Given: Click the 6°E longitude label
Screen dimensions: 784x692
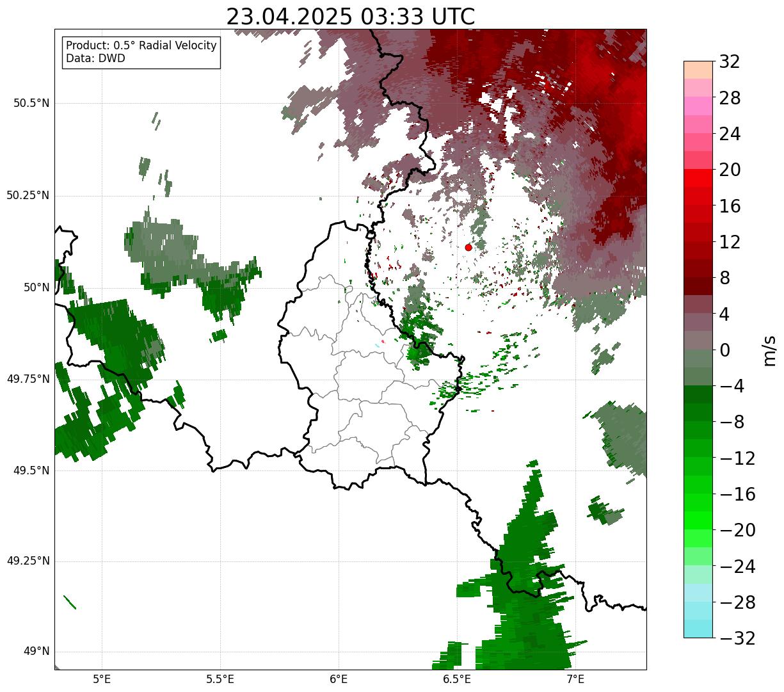Looking at the screenshot, I should pyautogui.click(x=339, y=679).
